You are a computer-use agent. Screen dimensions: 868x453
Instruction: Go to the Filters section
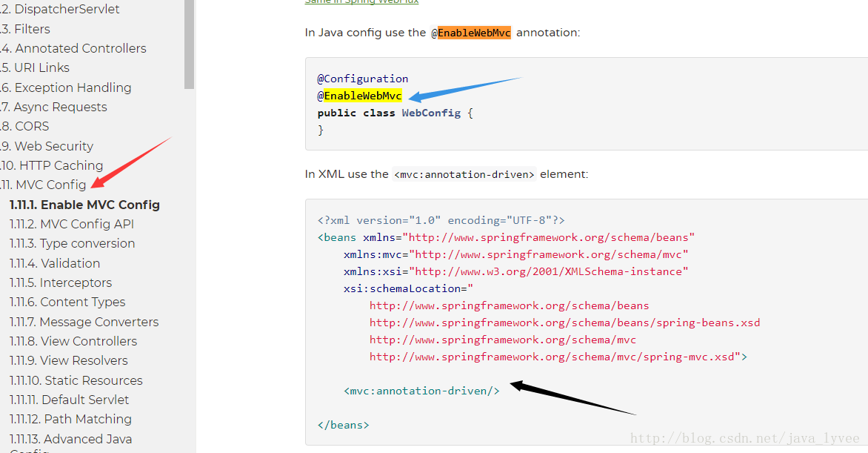coord(25,29)
